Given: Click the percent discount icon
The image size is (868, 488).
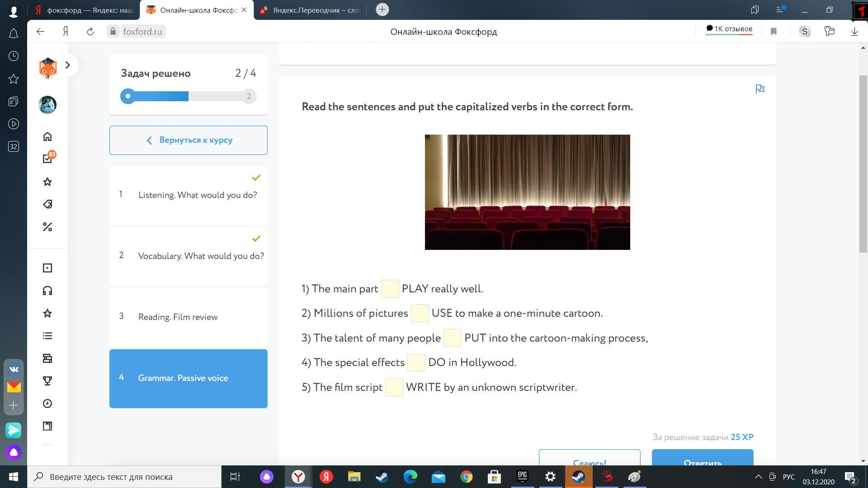Looking at the screenshot, I should (x=47, y=227).
